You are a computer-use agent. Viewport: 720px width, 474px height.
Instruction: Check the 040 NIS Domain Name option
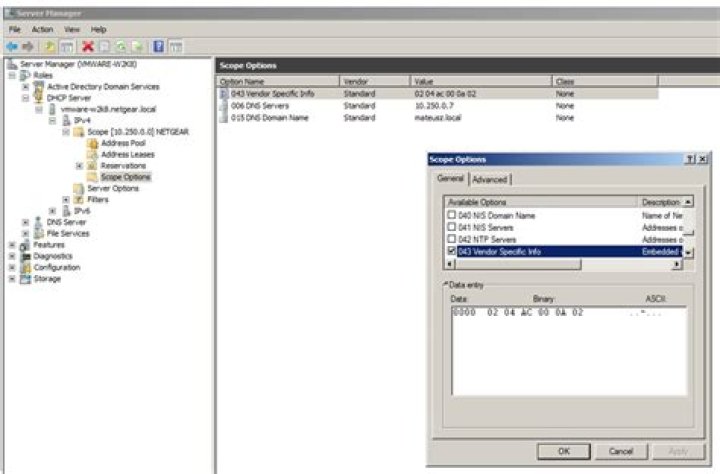coord(452,214)
